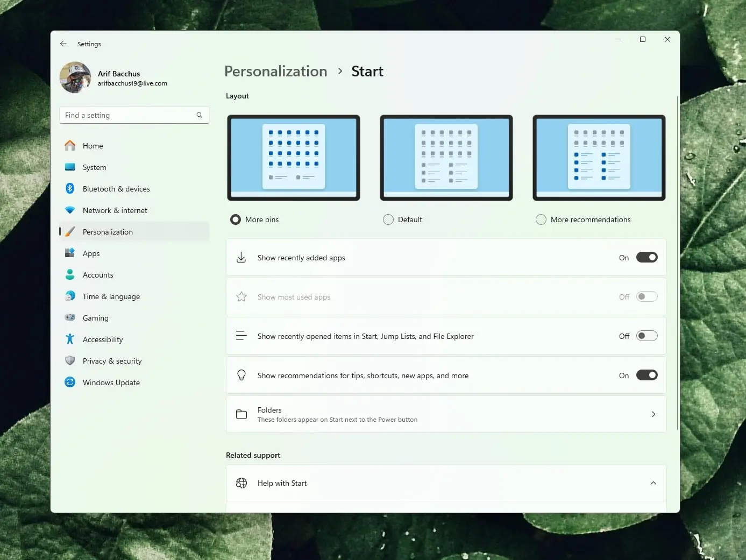746x560 pixels.
Task: Click the Arif Bacchus account profile
Action: [x=118, y=78]
